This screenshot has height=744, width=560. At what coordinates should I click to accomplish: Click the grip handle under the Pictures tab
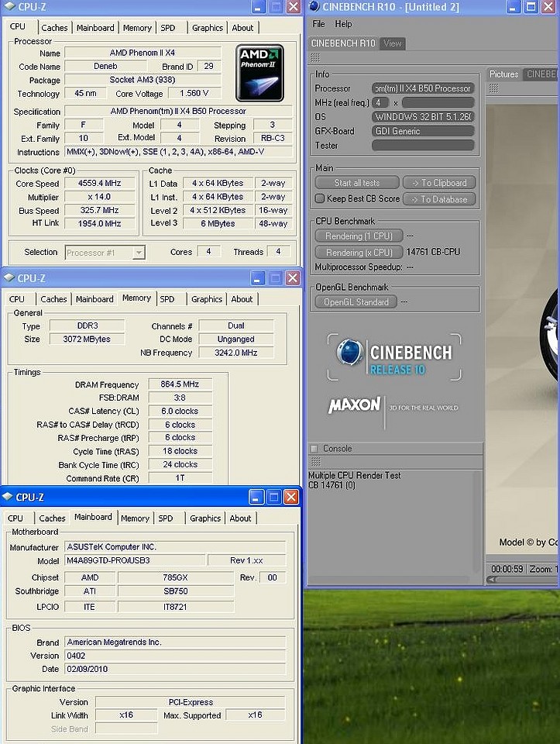[x=493, y=88]
